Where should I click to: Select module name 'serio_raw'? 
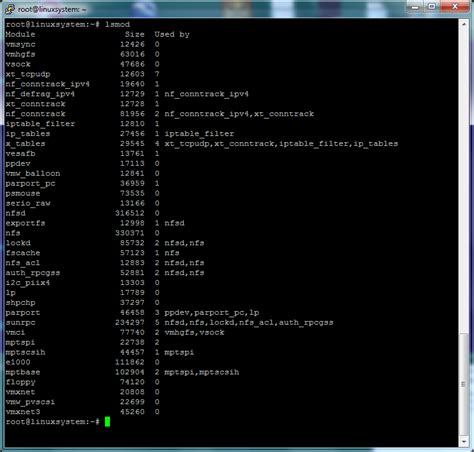click(28, 203)
